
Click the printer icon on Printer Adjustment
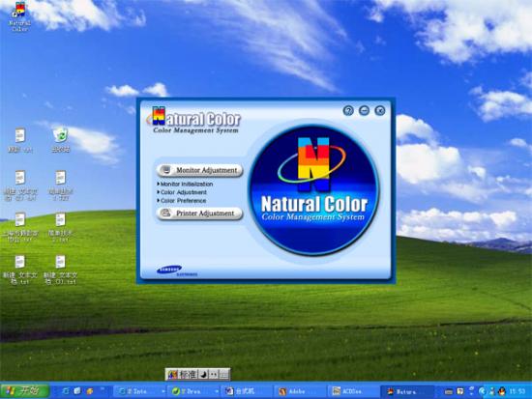[166, 213]
